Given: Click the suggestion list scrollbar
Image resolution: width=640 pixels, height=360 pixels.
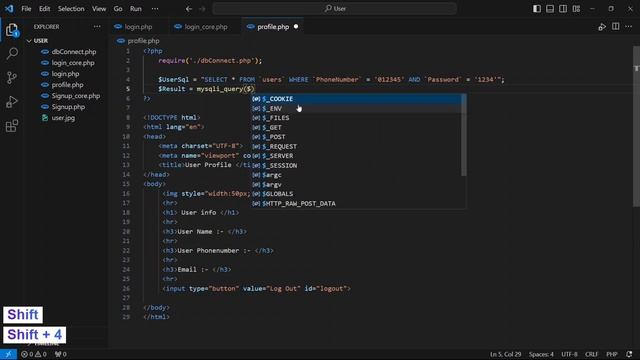Looking at the screenshot, I should click(x=464, y=135).
